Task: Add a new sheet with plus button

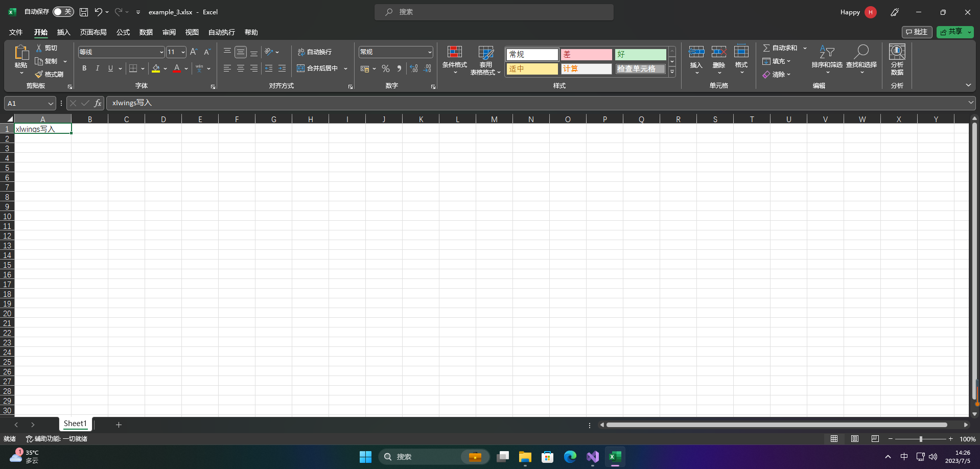Action: [x=119, y=425]
